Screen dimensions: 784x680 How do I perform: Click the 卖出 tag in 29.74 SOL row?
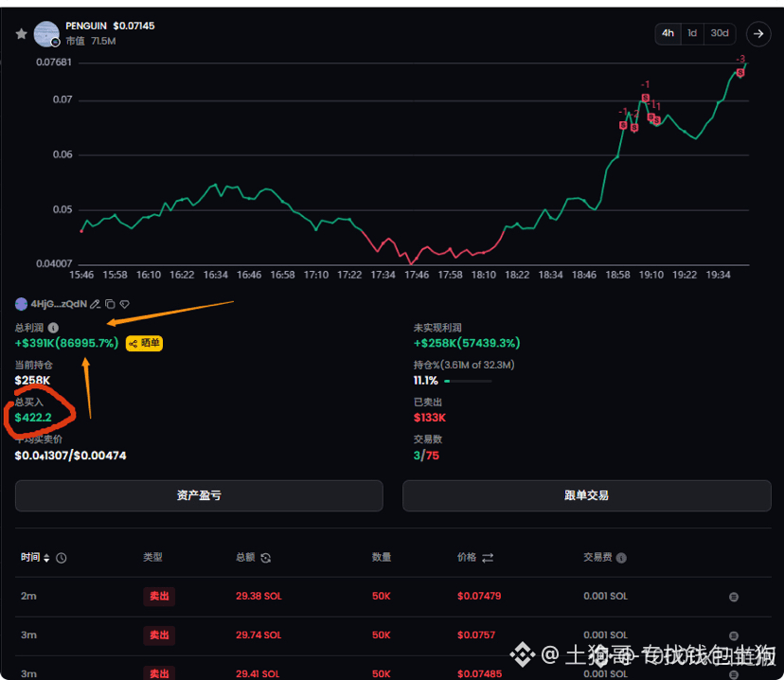[x=159, y=635]
